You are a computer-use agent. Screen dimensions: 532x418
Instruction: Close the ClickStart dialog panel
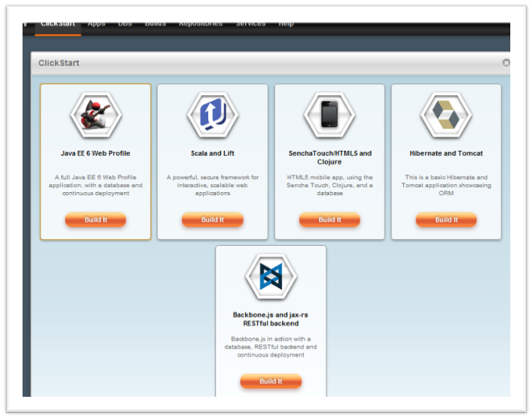coord(506,63)
